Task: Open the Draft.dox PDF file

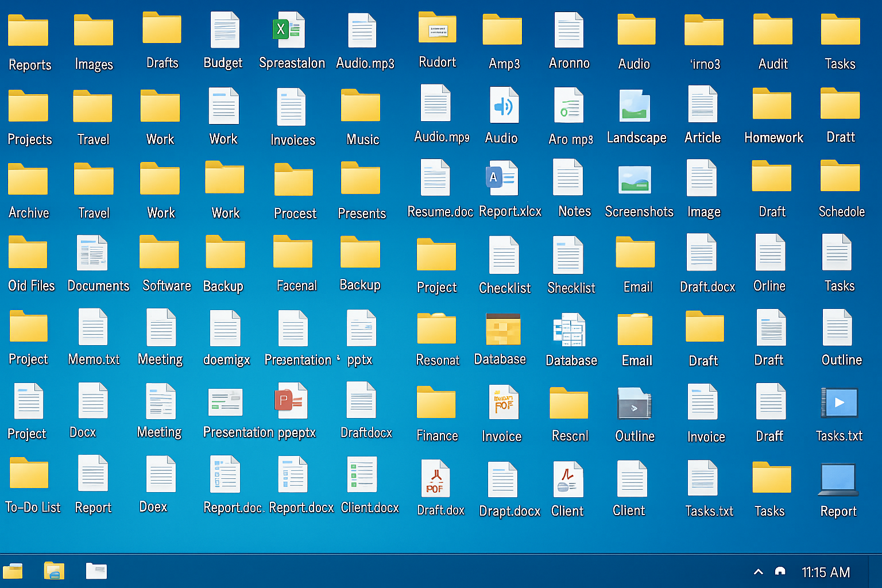Action: 436,478
